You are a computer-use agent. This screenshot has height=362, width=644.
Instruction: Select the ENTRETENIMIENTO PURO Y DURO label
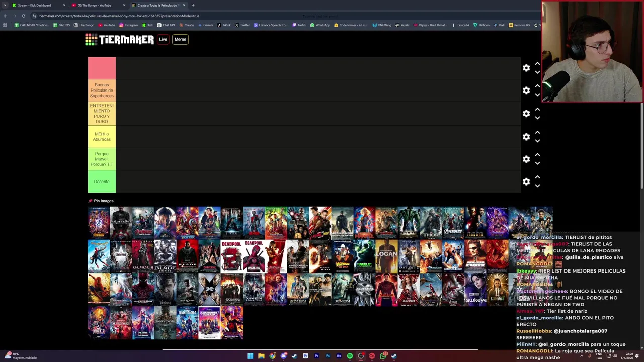click(x=102, y=114)
